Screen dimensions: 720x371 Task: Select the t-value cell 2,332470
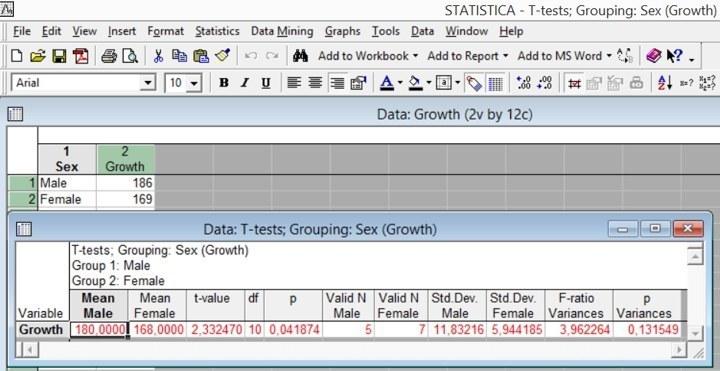pyautogui.click(x=216, y=330)
